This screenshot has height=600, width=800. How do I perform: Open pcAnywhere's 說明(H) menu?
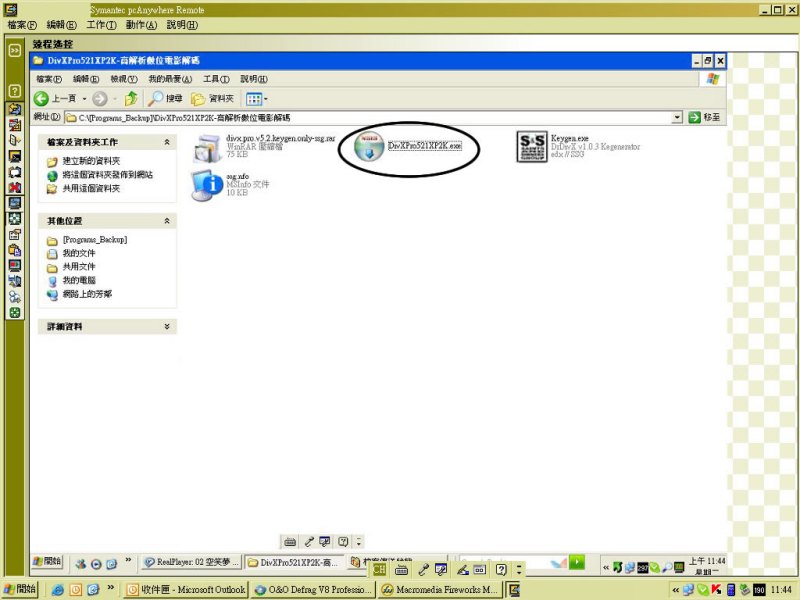[x=182, y=25]
